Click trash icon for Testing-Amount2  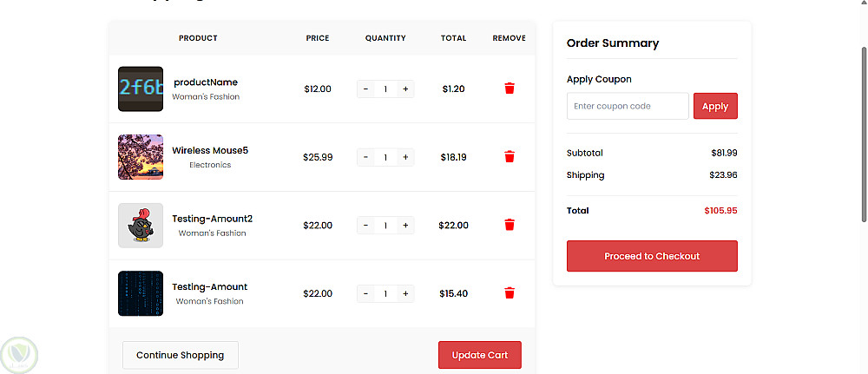tap(510, 225)
